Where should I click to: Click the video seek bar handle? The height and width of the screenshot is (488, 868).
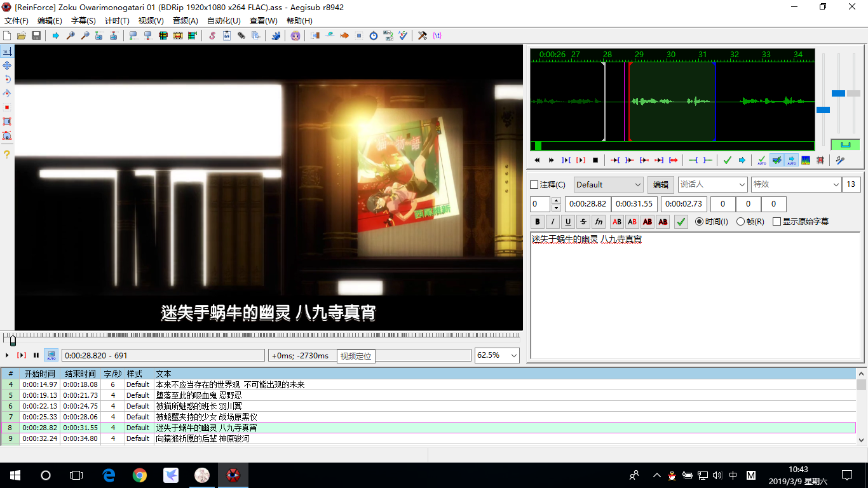pos(13,341)
